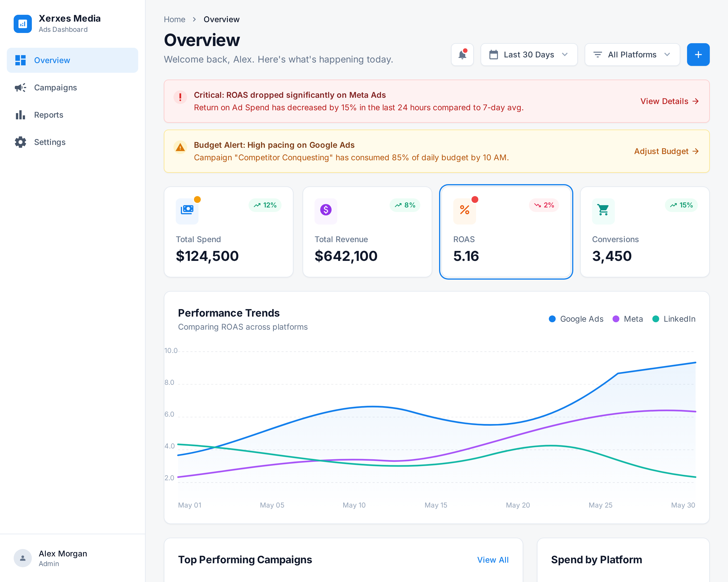728x582 pixels.
Task: Click the View Details link
Action: pos(669,101)
